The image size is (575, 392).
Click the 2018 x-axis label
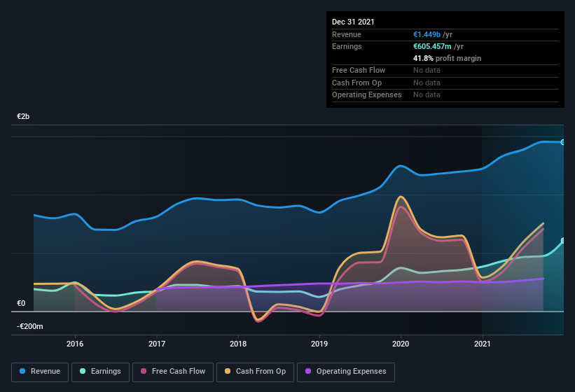tap(238, 344)
